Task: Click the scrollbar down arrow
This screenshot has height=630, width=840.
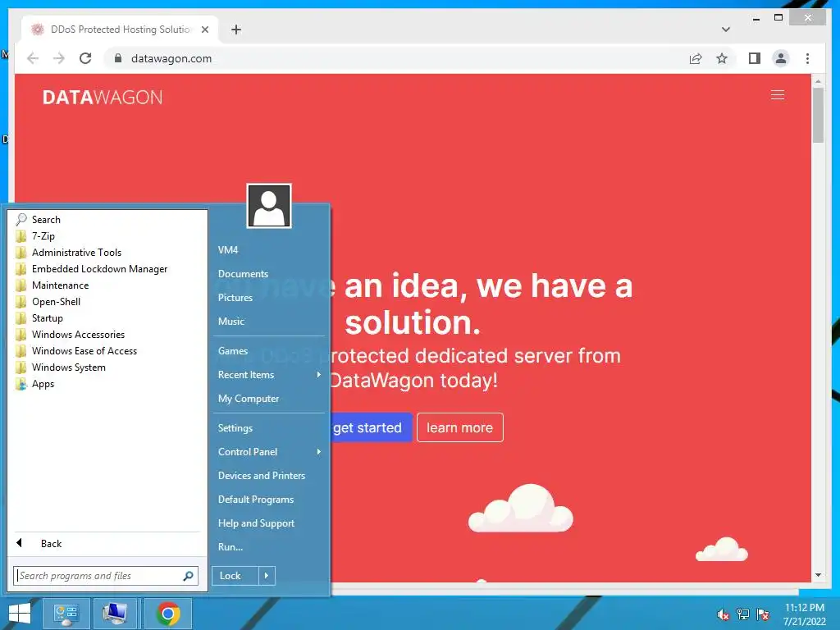Action: coord(818,575)
